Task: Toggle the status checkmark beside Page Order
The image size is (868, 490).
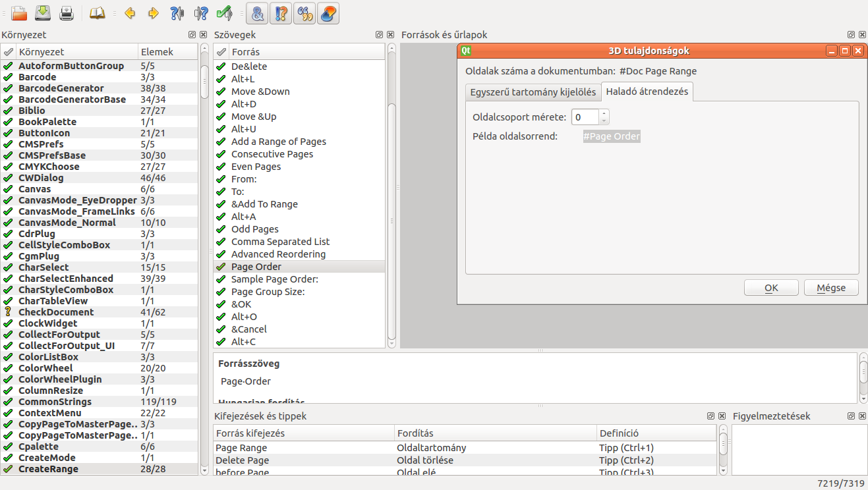Action: click(221, 267)
